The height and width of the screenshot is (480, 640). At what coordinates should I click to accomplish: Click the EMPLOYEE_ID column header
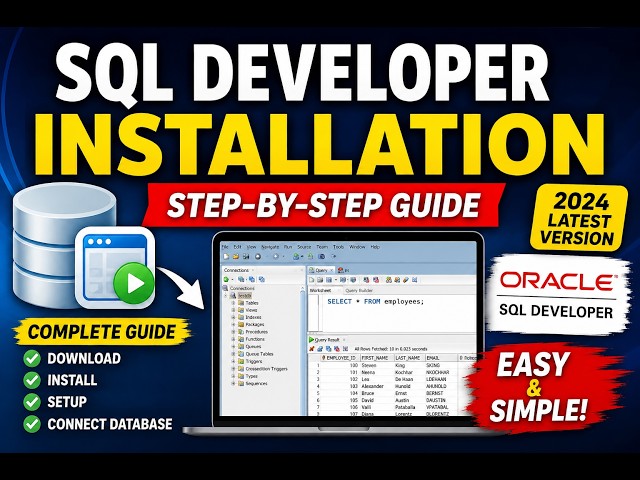click(x=341, y=358)
